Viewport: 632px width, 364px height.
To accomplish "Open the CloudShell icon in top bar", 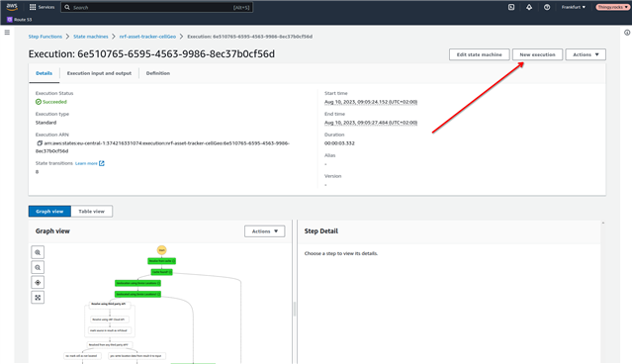I will click(511, 7).
